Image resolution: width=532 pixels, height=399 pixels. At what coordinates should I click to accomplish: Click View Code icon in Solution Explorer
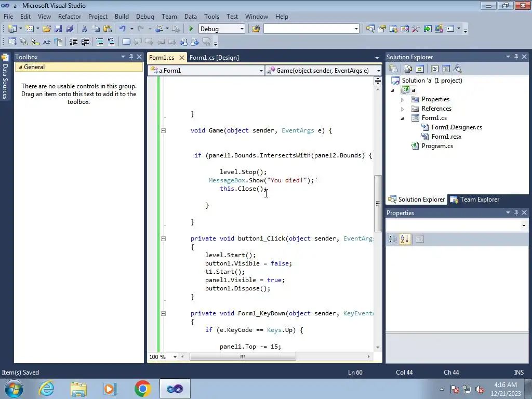(435, 69)
